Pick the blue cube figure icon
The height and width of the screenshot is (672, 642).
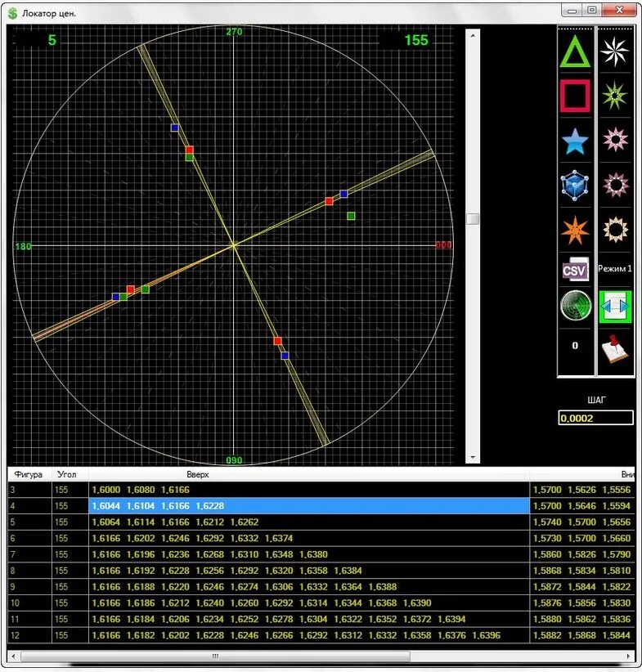[x=575, y=186]
